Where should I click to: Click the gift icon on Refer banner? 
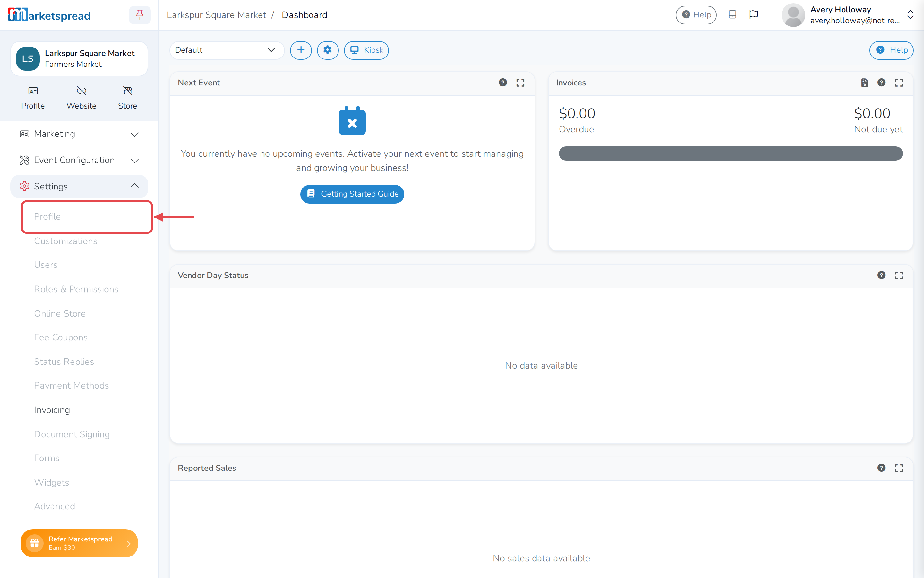click(35, 543)
